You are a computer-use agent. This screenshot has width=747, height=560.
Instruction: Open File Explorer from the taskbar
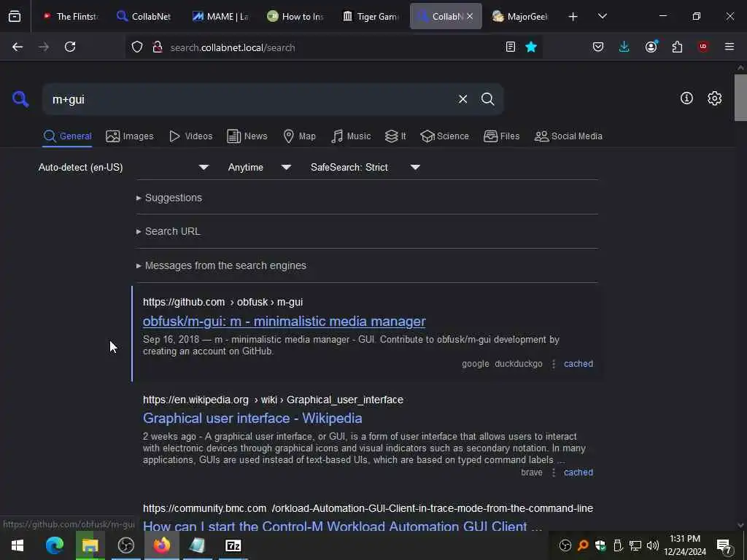click(90, 545)
